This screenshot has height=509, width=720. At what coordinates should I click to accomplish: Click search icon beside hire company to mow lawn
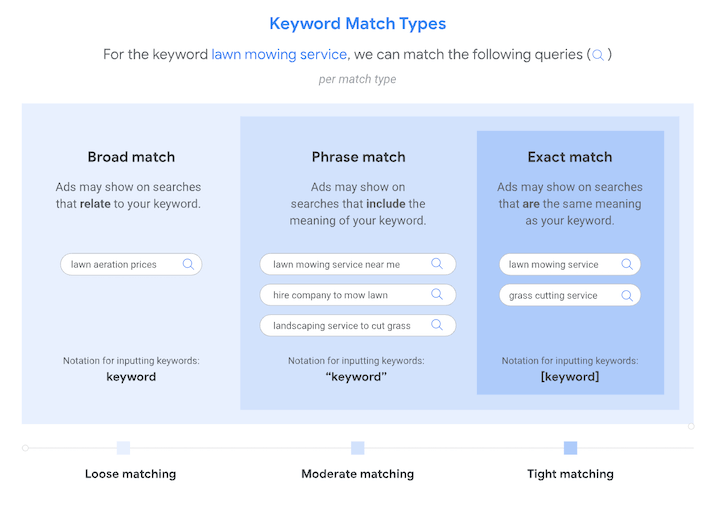[x=437, y=295]
